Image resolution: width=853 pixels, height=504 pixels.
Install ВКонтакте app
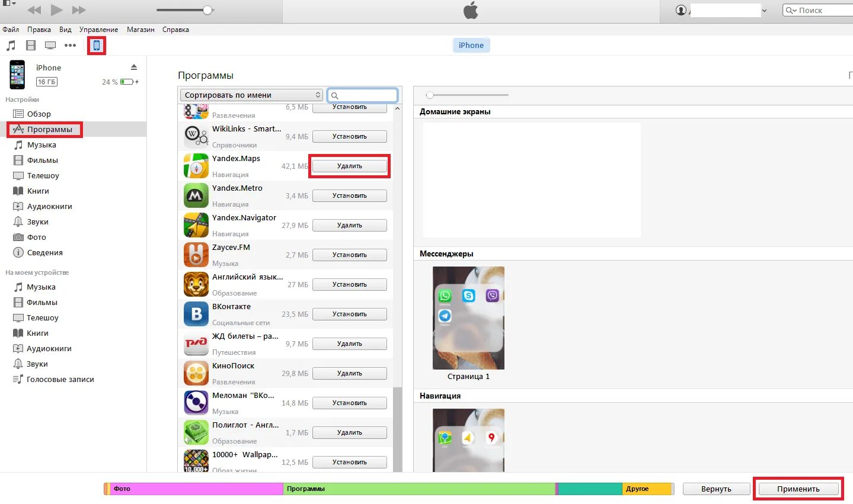click(x=350, y=314)
